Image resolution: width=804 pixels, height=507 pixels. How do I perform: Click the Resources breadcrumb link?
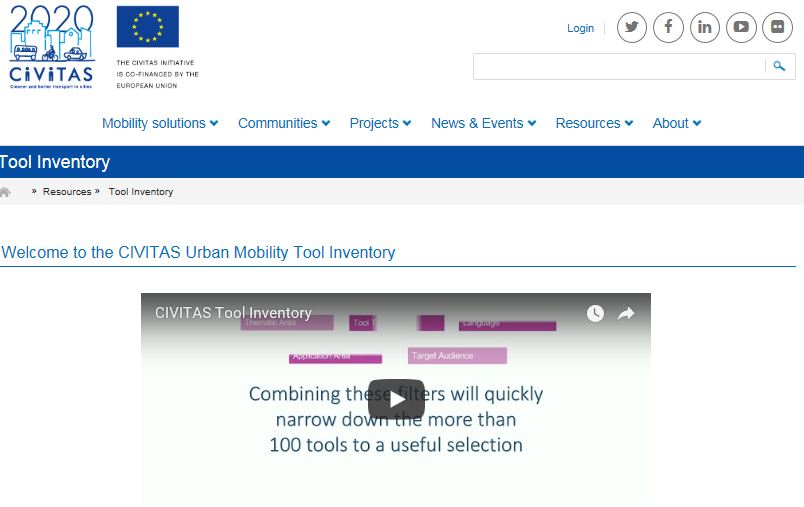[67, 192]
